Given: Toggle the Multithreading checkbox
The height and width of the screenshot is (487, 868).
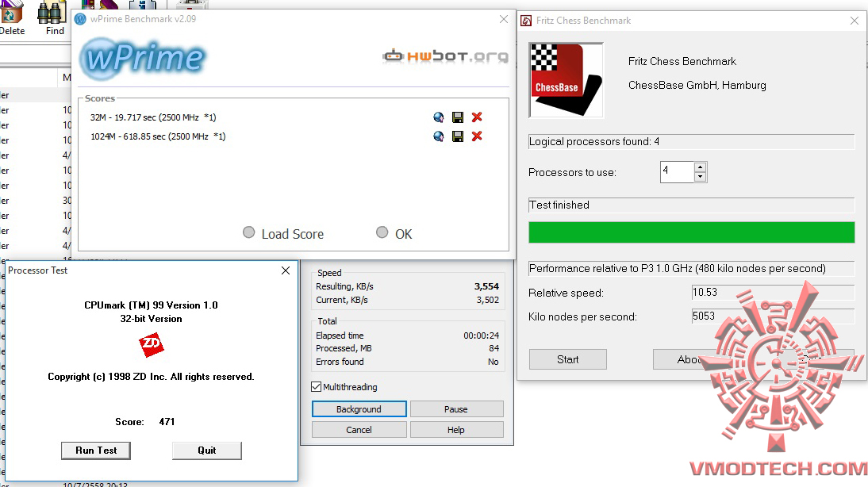Looking at the screenshot, I should click(316, 387).
